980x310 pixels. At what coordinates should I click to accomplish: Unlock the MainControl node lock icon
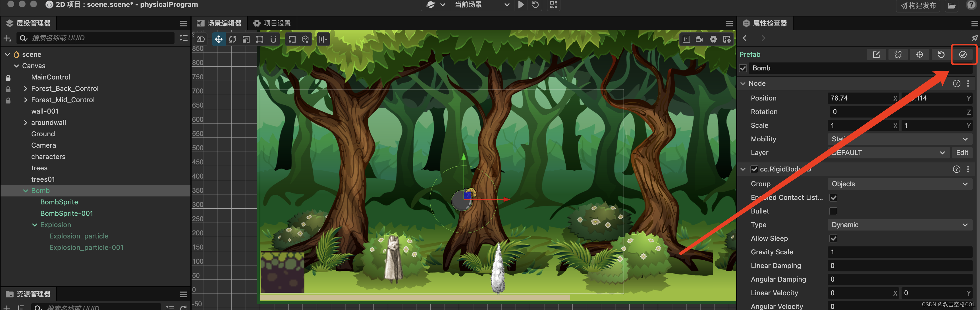click(x=8, y=77)
